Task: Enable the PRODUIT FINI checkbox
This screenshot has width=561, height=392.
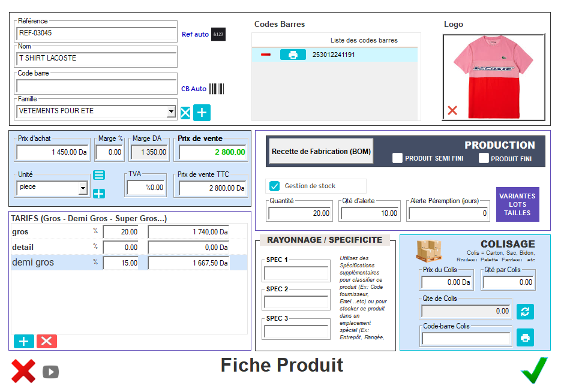Action: (x=484, y=158)
